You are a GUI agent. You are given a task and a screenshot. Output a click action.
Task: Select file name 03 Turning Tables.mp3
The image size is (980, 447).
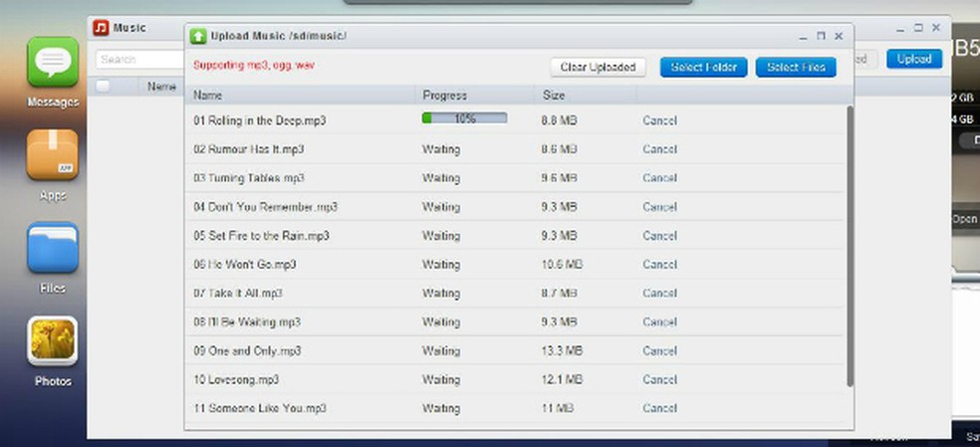tap(249, 178)
